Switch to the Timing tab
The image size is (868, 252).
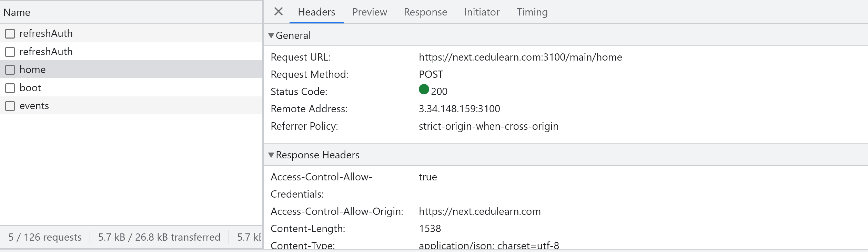click(532, 12)
